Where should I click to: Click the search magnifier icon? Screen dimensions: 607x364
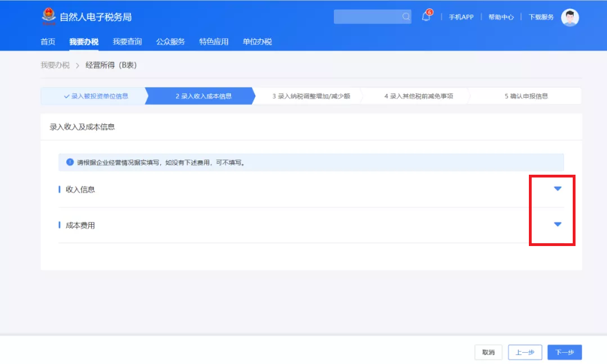[406, 17]
